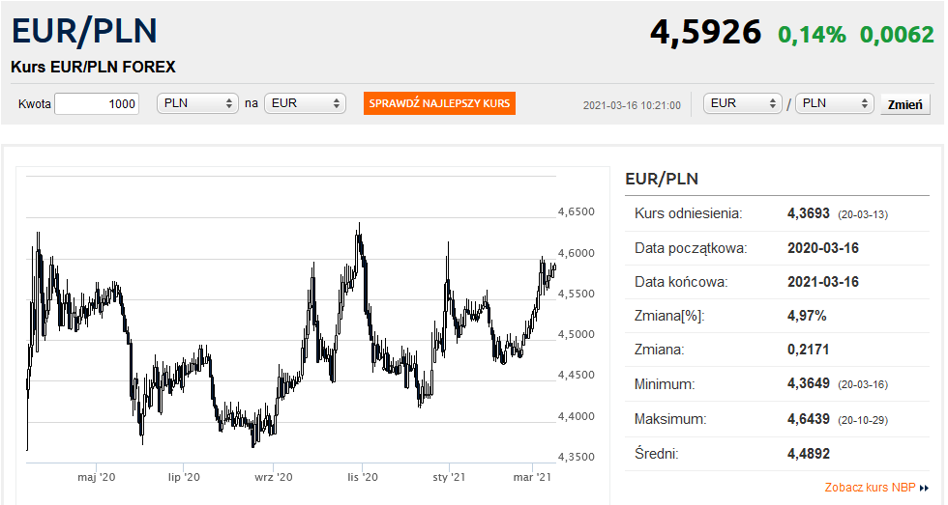The height and width of the screenshot is (505, 948).
Task: Open the EUR base pair dropdown
Action: 743,103
